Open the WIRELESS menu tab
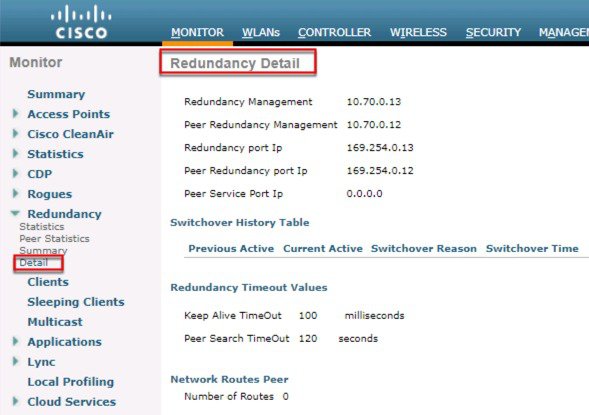The width and height of the screenshot is (589, 415). tap(418, 33)
